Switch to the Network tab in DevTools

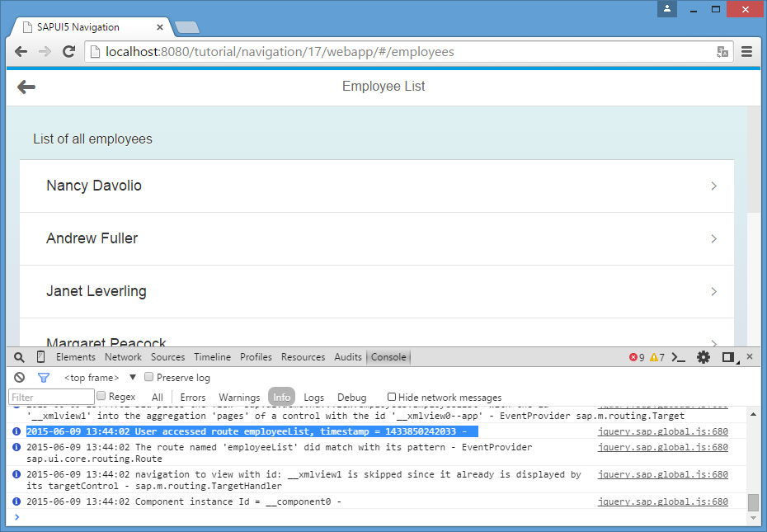tap(123, 357)
